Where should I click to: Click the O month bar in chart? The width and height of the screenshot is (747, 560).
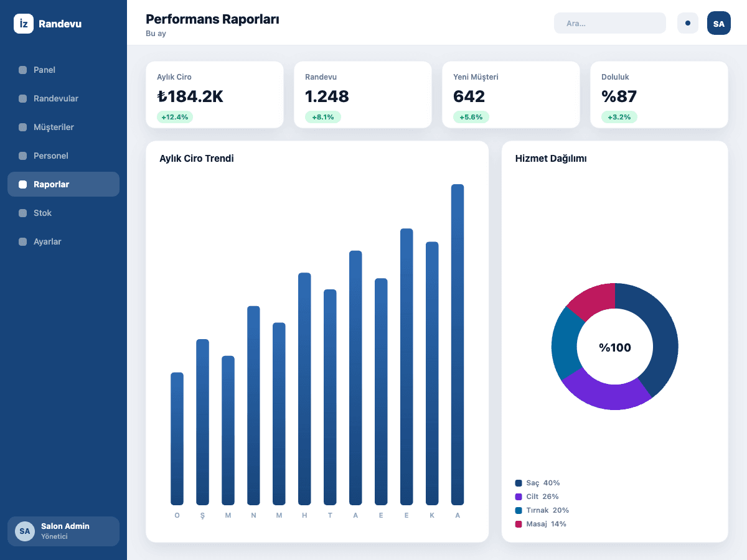[177, 439]
